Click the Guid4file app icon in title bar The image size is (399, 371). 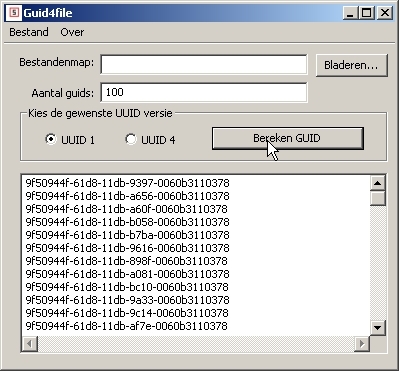pos(14,13)
